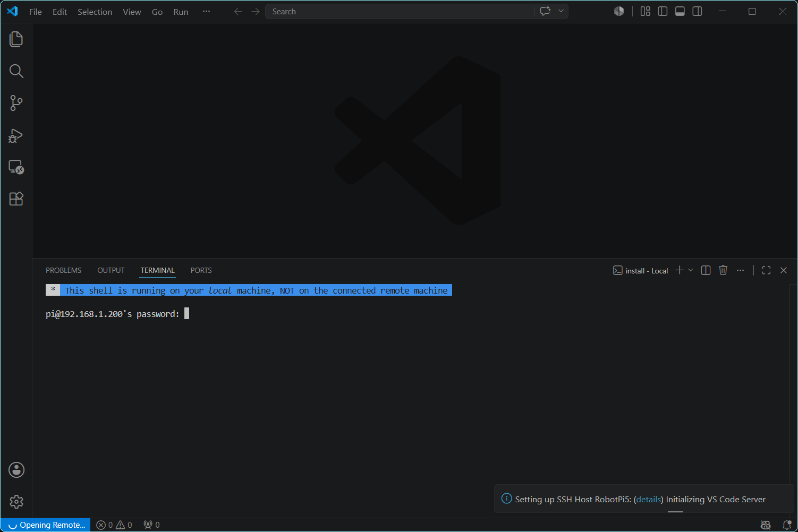The image size is (798, 532).
Task: Open the Go menu
Action: (157, 12)
